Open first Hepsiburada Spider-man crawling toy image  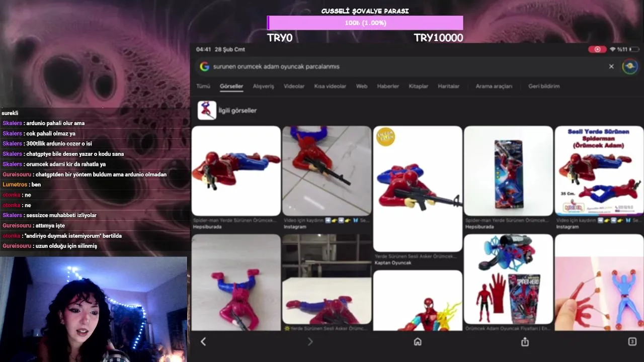pyautogui.click(x=236, y=171)
